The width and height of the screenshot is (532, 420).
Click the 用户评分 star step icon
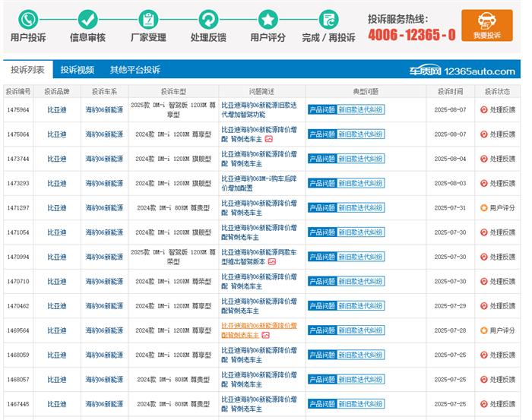point(268,20)
